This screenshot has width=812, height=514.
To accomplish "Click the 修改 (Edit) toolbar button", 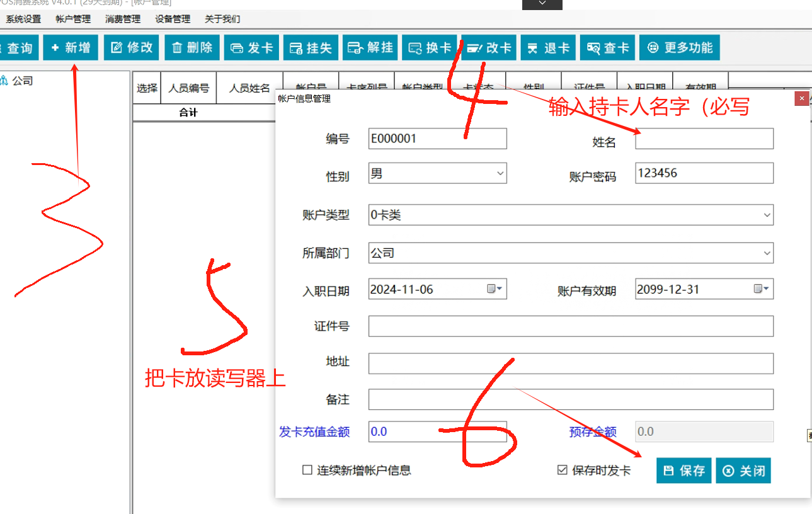I will pyautogui.click(x=132, y=48).
